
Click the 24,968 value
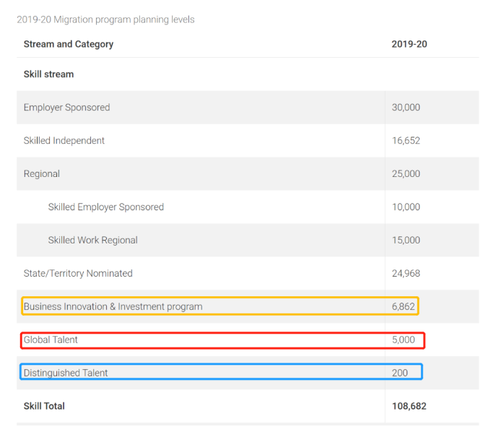point(406,274)
